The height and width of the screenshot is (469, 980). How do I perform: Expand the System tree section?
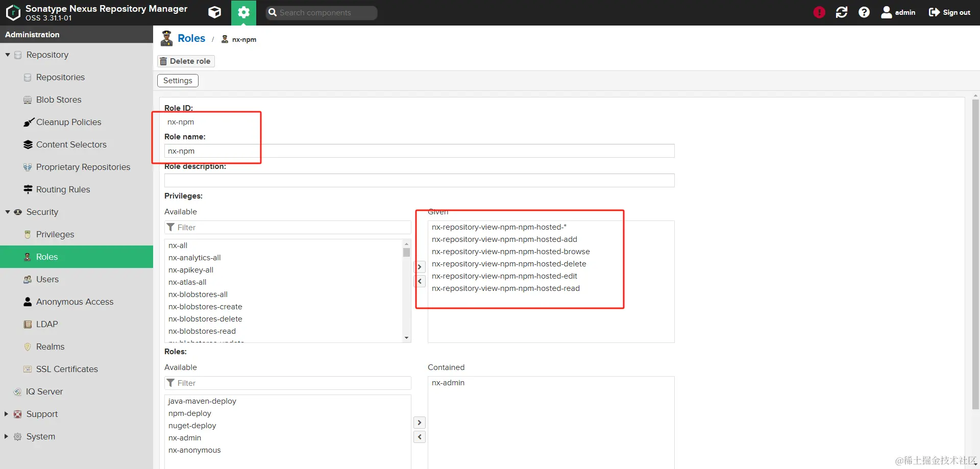tap(7, 436)
